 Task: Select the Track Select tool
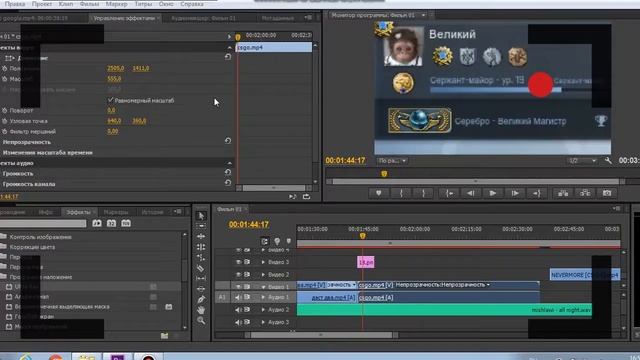(201, 226)
